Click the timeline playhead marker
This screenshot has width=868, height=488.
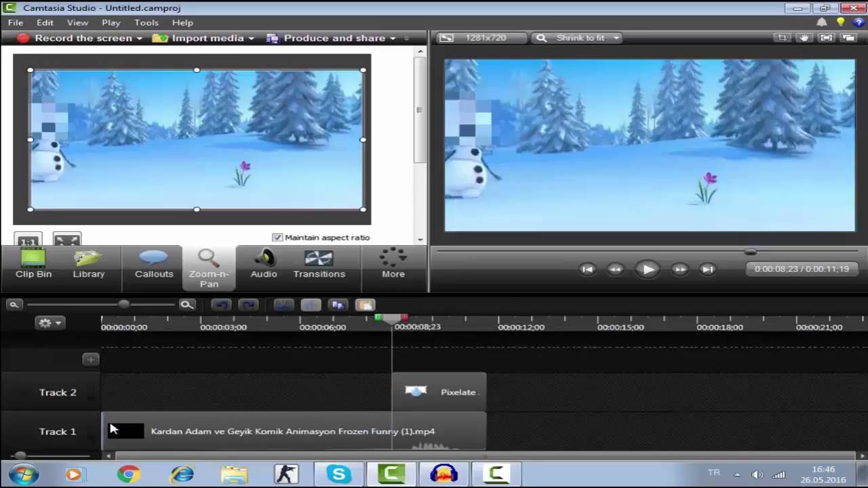coord(391,319)
